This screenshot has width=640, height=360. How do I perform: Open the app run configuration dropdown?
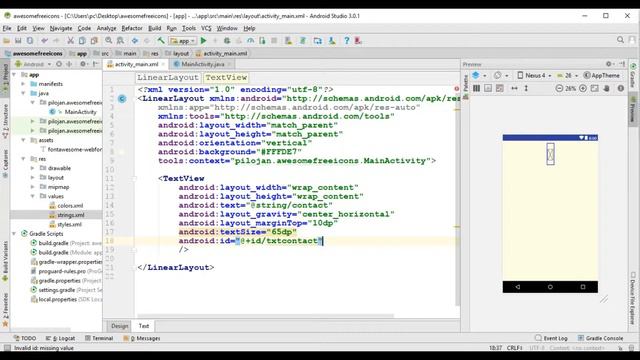tap(182, 41)
